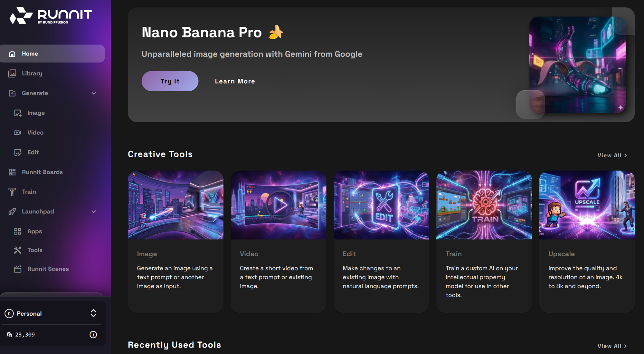This screenshot has width=644, height=354.
Task: Open Runnit Boards via its grid icon
Action: (x=12, y=172)
